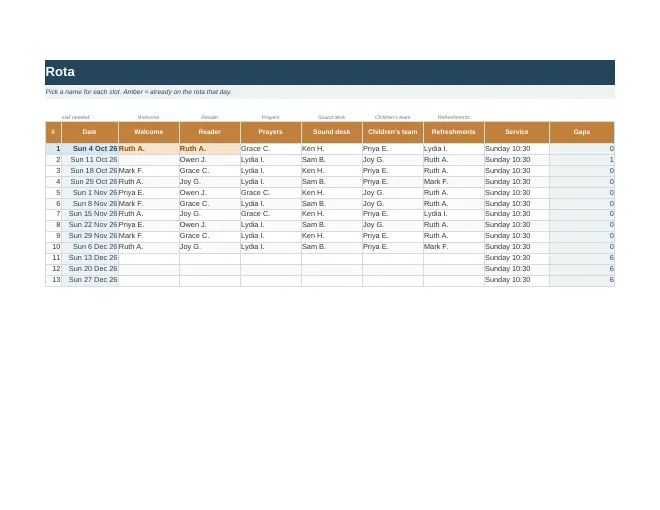Click the empty Welcome cell for Sun 11 Oct 26
The image size is (660, 510).
tap(149, 160)
